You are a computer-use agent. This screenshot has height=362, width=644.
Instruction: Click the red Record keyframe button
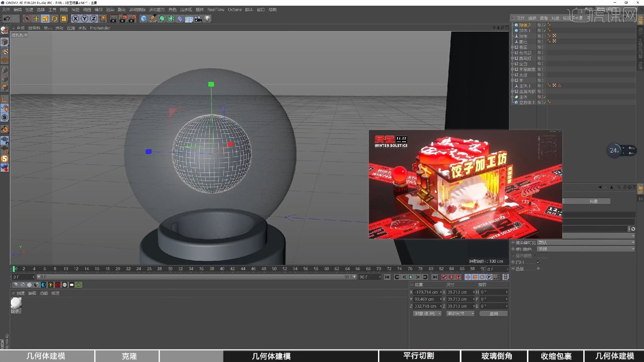click(444, 277)
